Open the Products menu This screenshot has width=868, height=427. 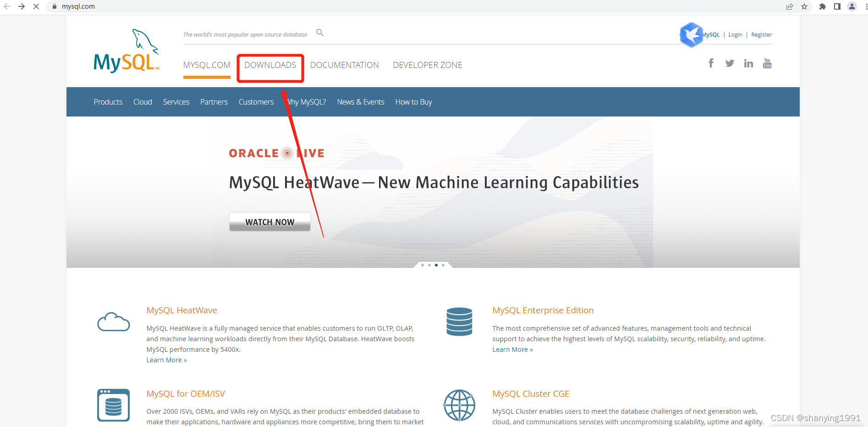click(x=108, y=102)
